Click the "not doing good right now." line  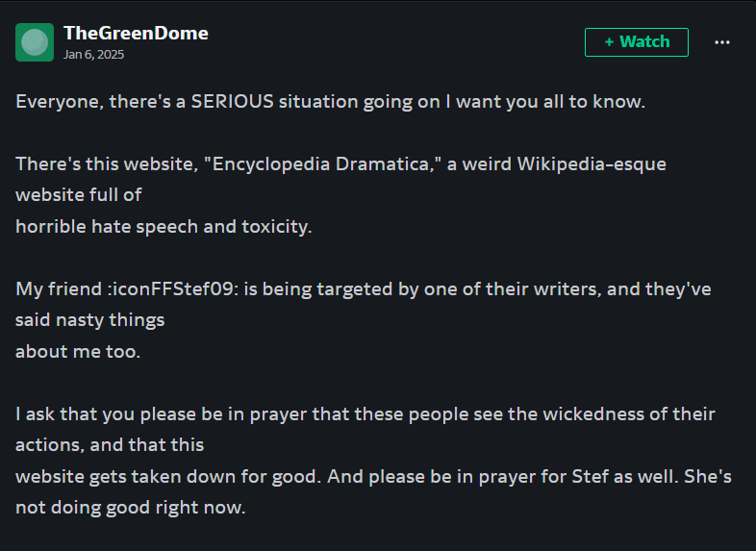click(130, 508)
